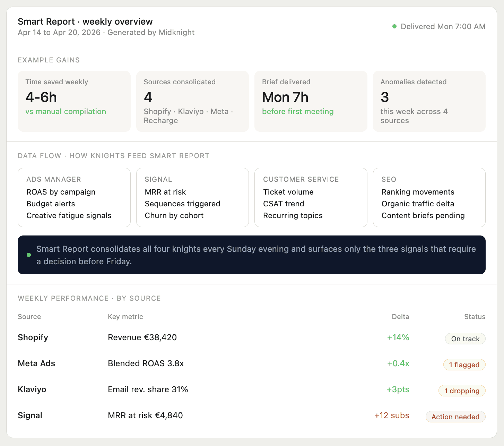Click the 'On track' status badge for Shopify

point(465,338)
